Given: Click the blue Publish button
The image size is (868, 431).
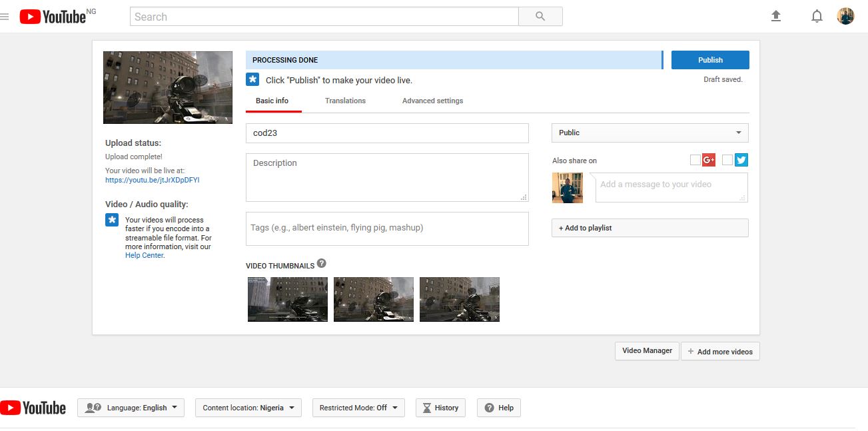Looking at the screenshot, I should [x=710, y=60].
